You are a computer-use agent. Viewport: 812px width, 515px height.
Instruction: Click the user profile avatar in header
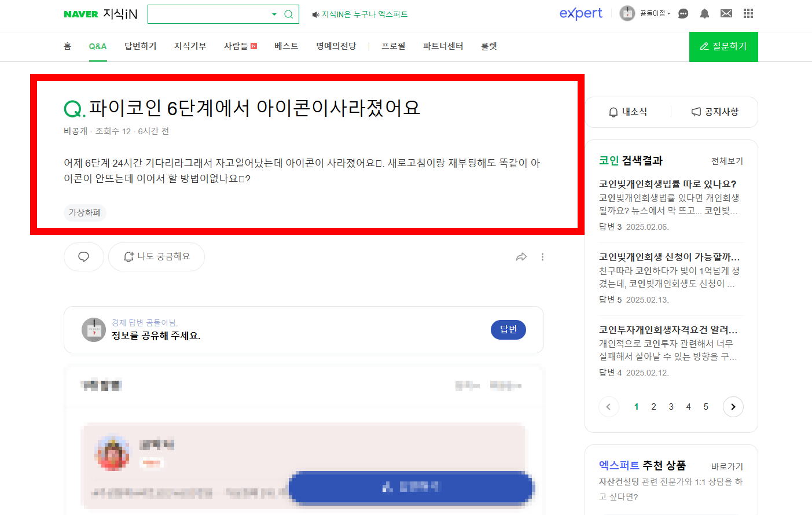click(x=627, y=13)
